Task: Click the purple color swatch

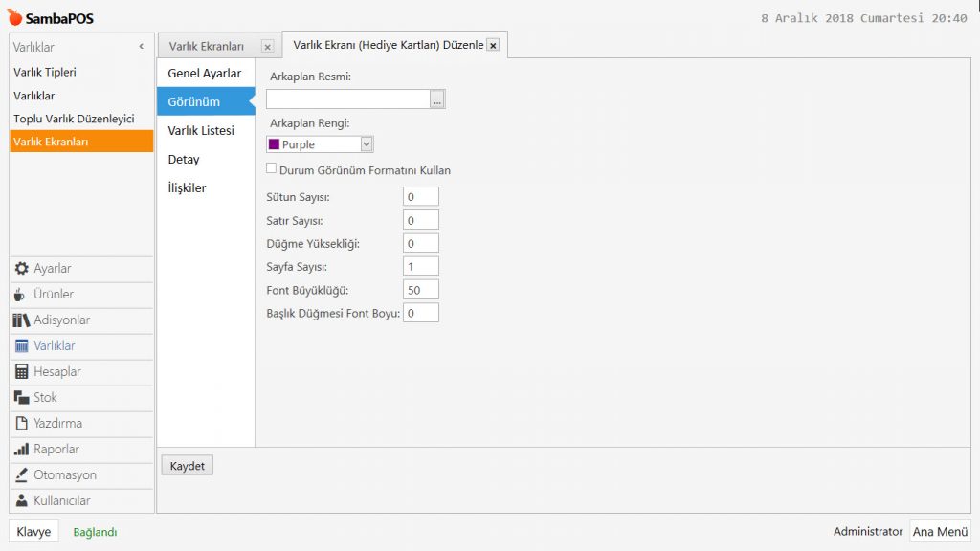Action: click(274, 144)
